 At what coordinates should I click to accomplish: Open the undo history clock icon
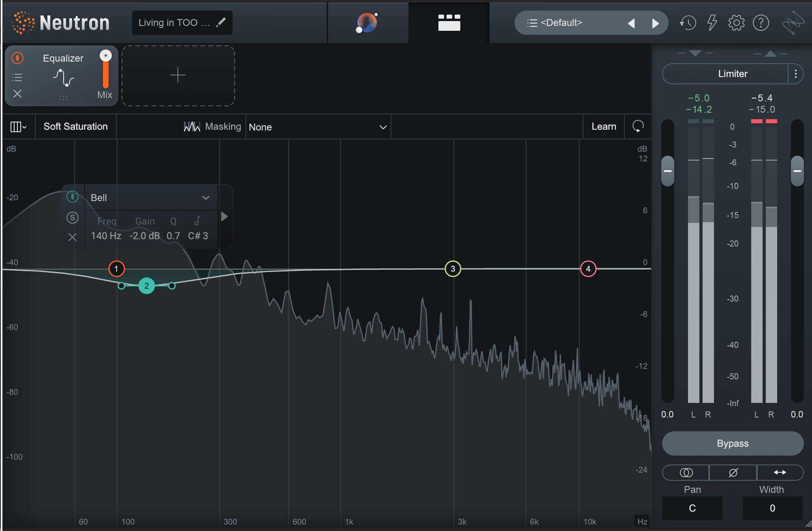(688, 23)
